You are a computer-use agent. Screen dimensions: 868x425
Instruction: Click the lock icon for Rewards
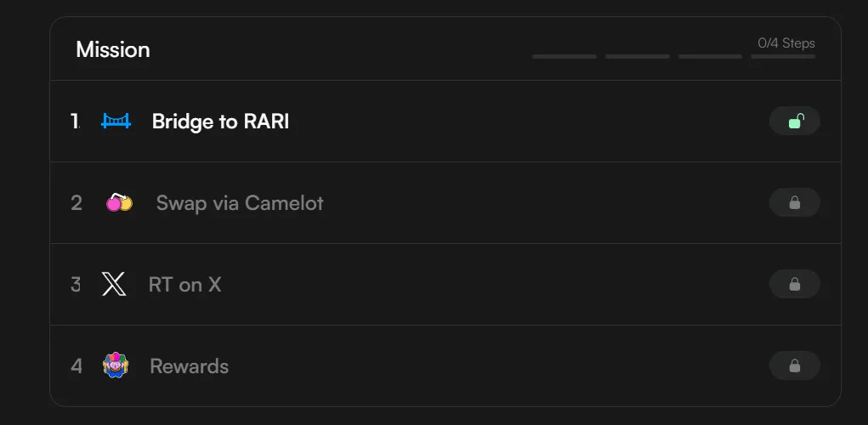pyautogui.click(x=795, y=366)
